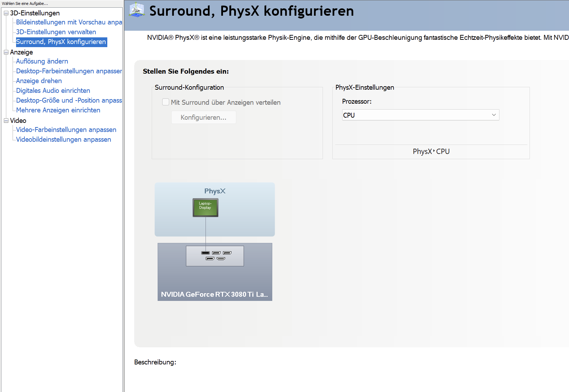This screenshot has height=392, width=569.
Task: Click the 3D-Einstellungen category label
Action: tap(35, 13)
